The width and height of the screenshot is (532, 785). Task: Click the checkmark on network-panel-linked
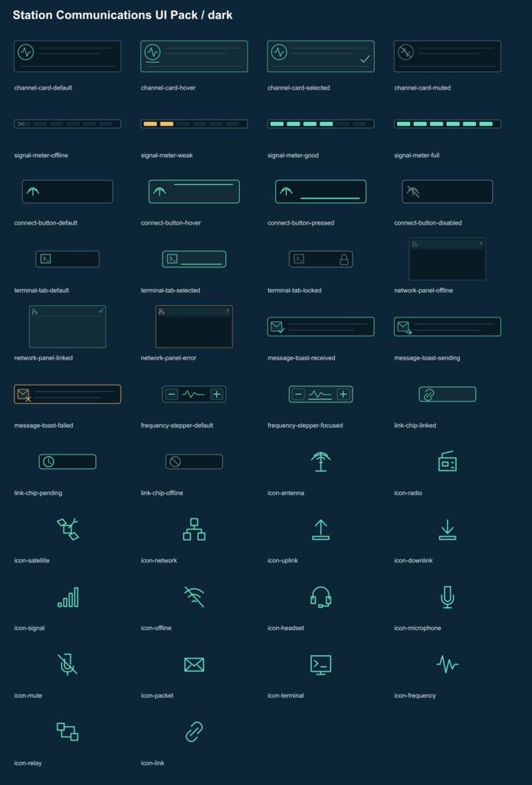click(101, 311)
